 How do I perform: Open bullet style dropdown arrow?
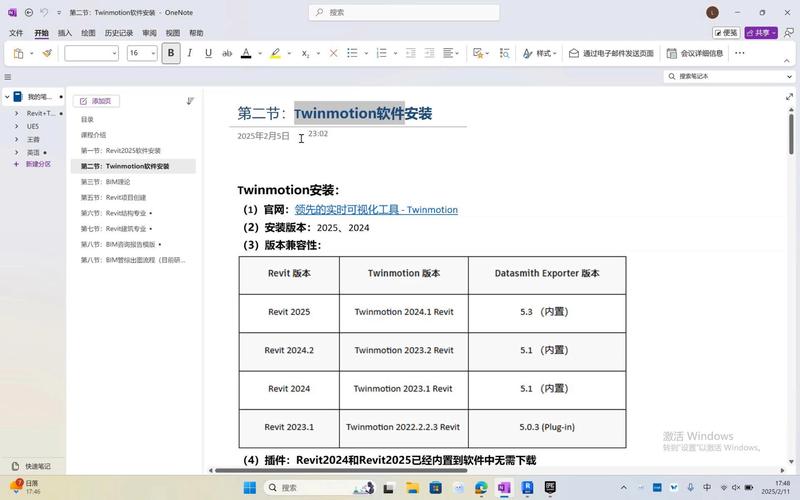(x=366, y=53)
